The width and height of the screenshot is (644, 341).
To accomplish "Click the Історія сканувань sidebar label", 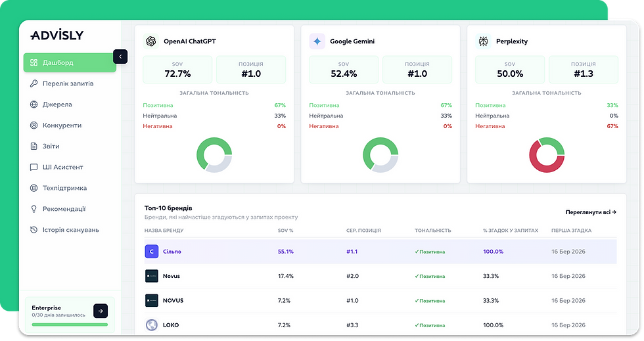I will point(71,230).
